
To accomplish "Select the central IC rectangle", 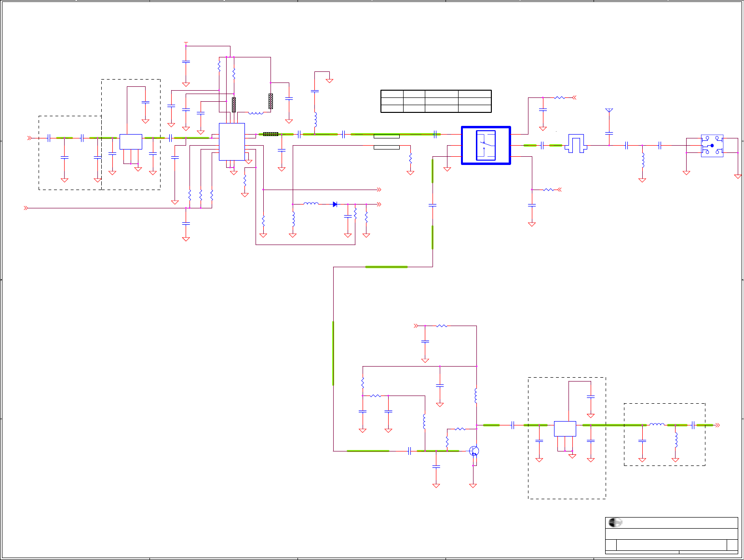I will [x=231, y=141].
